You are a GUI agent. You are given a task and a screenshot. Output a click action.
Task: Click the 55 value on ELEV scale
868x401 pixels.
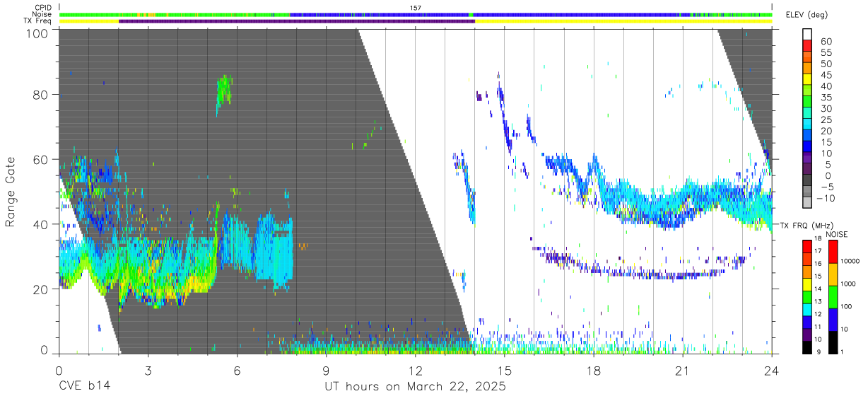(x=826, y=52)
